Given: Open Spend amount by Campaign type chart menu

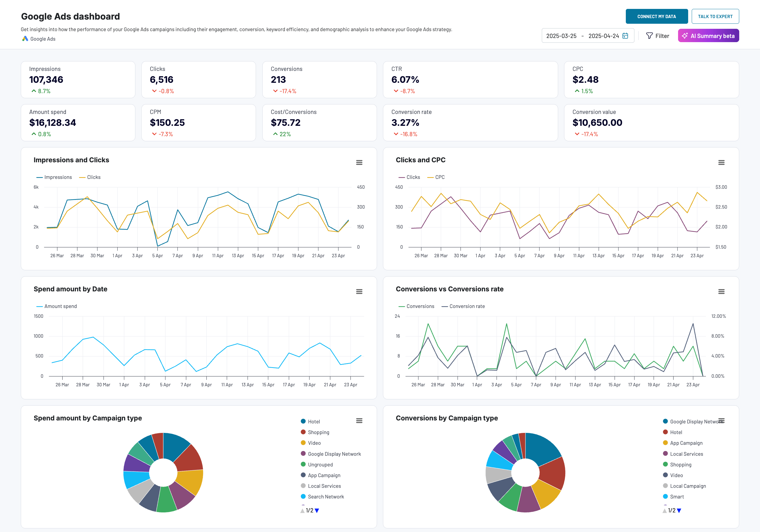Looking at the screenshot, I should point(359,420).
